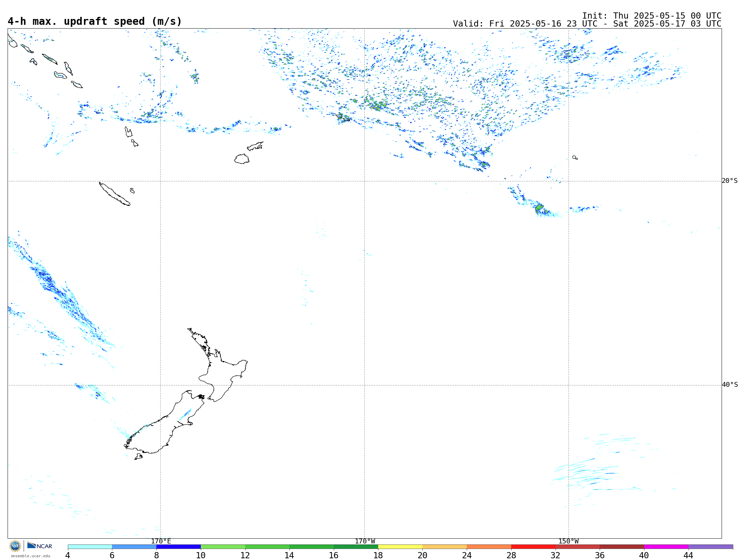Click the colorbar tick label "16"
Screen dimensions: 744x560
coord(334,555)
